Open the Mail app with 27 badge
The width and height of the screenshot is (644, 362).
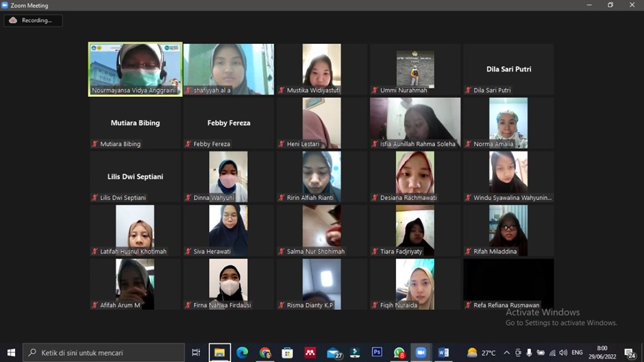(334, 352)
